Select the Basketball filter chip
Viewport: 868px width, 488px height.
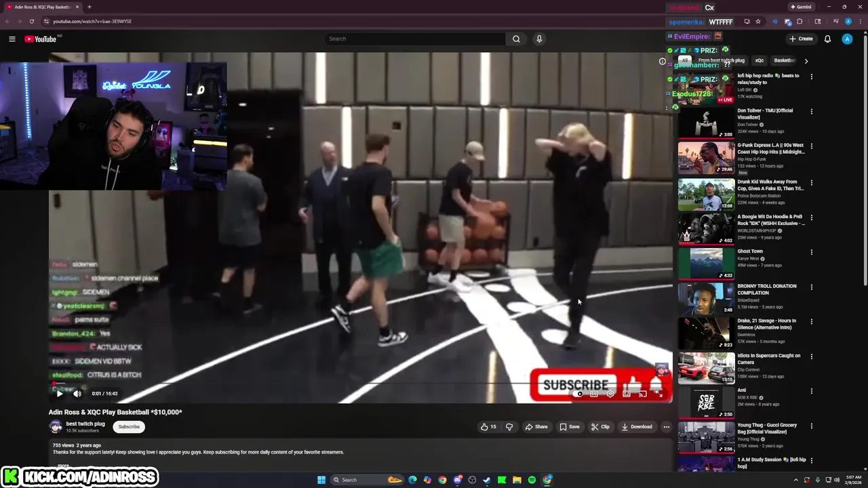pos(784,60)
